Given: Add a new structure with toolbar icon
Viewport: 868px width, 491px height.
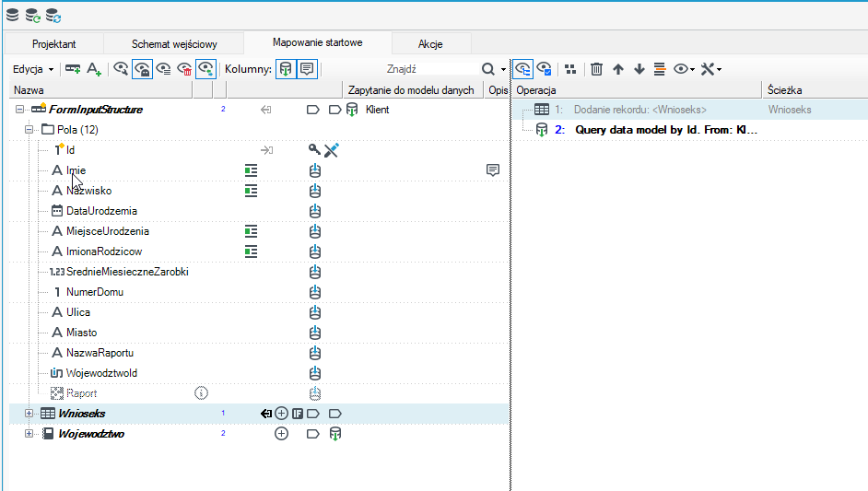Looking at the screenshot, I should coord(73,69).
